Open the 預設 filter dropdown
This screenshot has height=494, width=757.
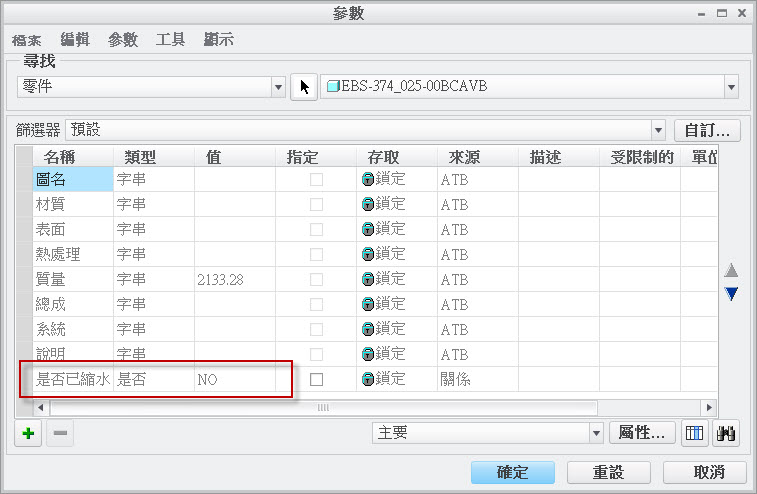pyautogui.click(x=658, y=130)
